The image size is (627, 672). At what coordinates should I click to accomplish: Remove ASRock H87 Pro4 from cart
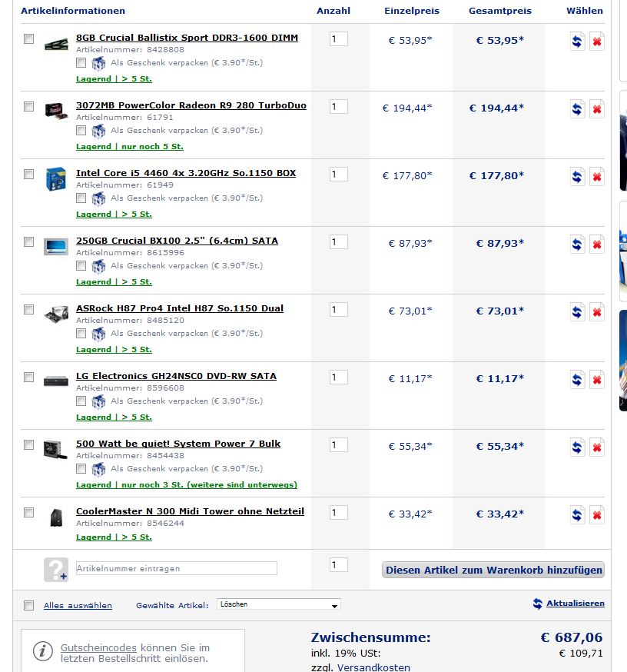596,312
